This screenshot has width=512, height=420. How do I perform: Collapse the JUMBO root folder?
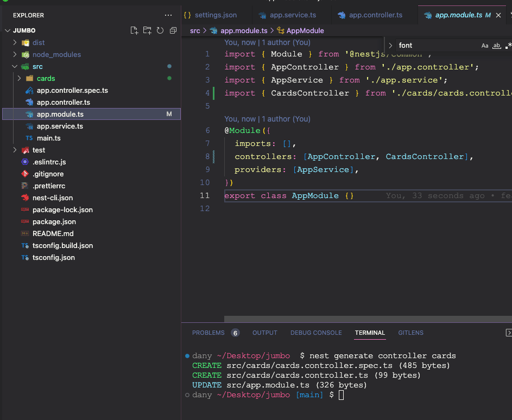(24, 30)
